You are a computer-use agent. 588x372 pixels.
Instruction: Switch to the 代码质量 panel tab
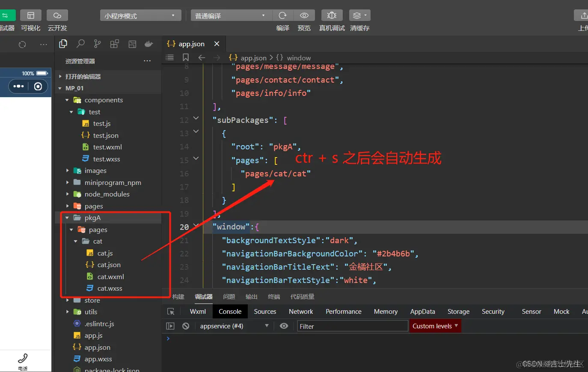tap(302, 297)
